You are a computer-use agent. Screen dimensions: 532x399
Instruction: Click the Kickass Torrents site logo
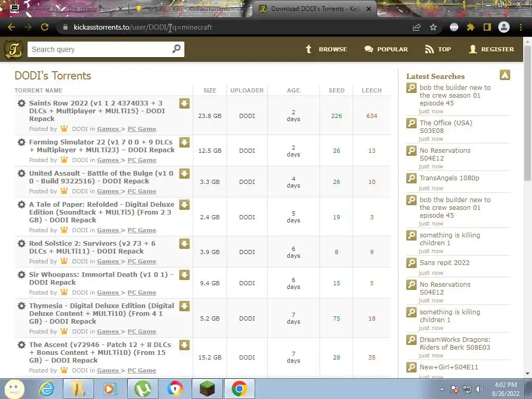coord(14,49)
